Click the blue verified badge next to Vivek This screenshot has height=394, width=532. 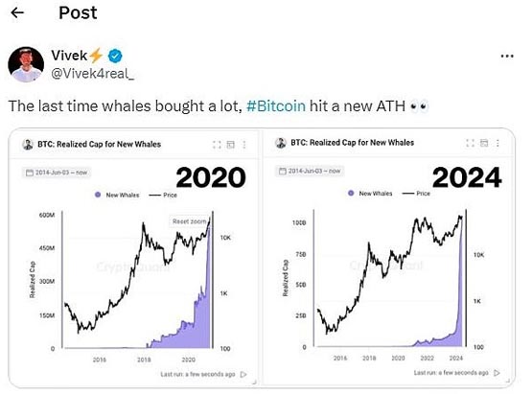[115, 56]
